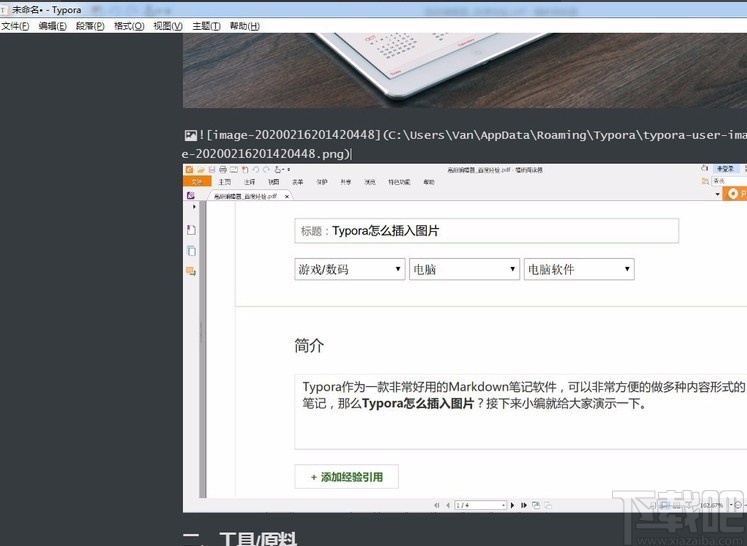Click the orange 文件 tab in PDF reader
Viewport: 747px width, 546px height.
pos(197,182)
